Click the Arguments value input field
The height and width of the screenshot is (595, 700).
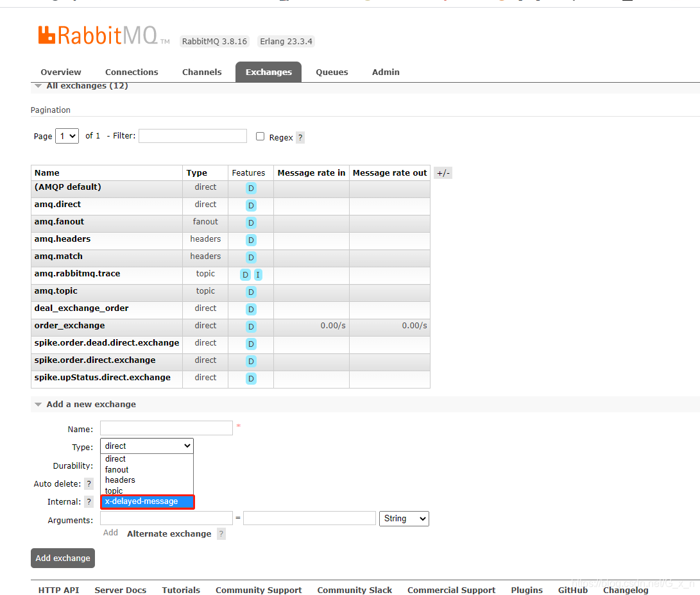coord(309,518)
